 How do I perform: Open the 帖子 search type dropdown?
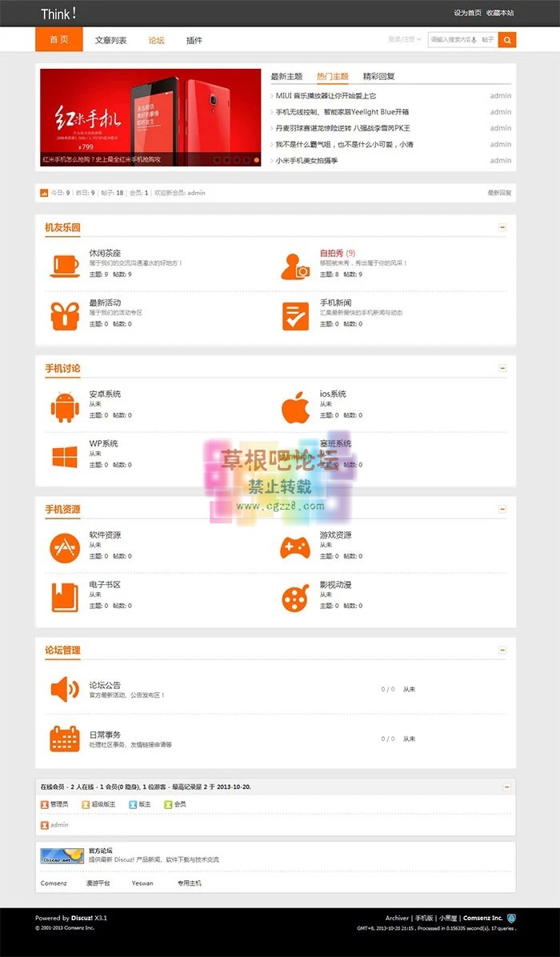(x=487, y=39)
